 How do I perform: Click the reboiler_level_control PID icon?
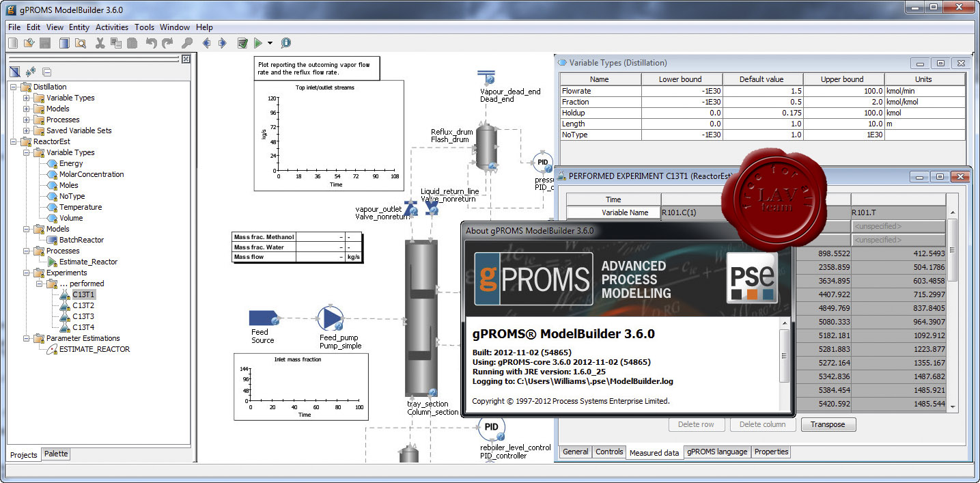tap(491, 428)
